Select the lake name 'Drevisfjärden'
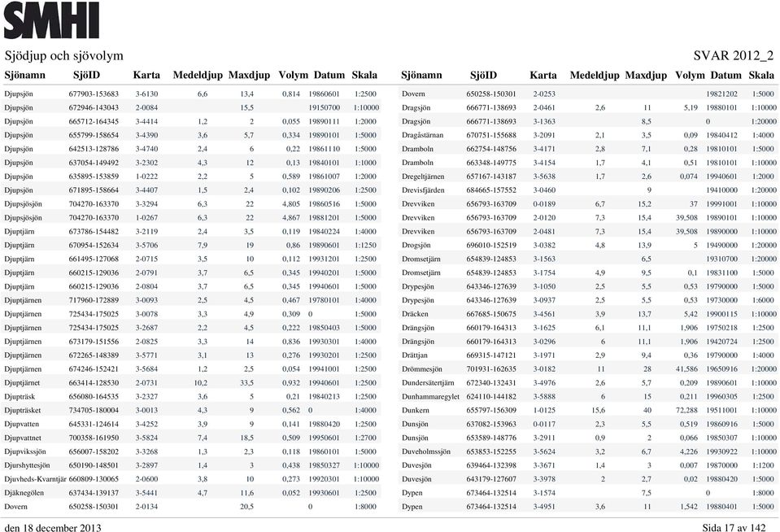This screenshot has width=780, height=532. 423,190
